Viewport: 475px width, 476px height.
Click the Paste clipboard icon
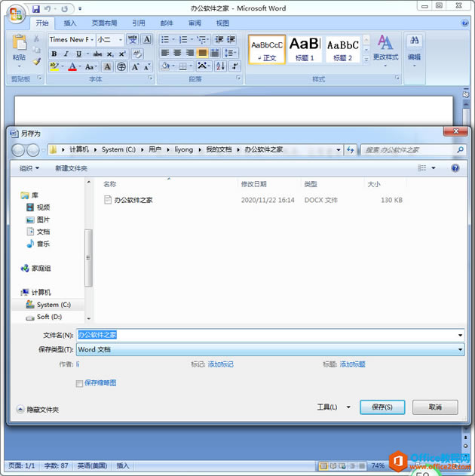(19, 42)
